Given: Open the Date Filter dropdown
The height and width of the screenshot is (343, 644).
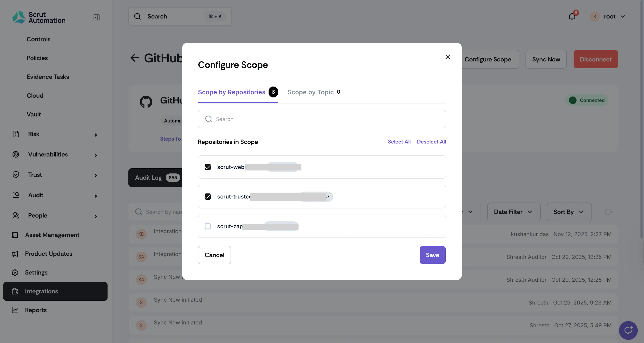Looking at the screenshot, I should pos(514,212).
